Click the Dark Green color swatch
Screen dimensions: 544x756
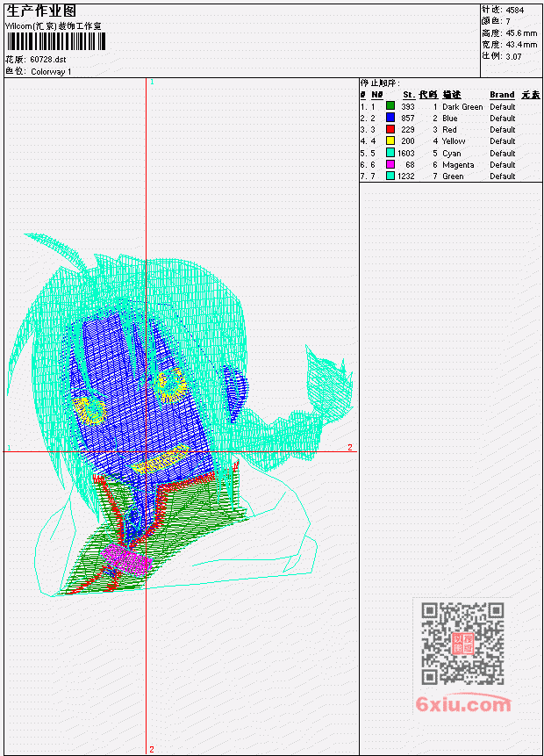pyautogui.click(x=390, y=105)
